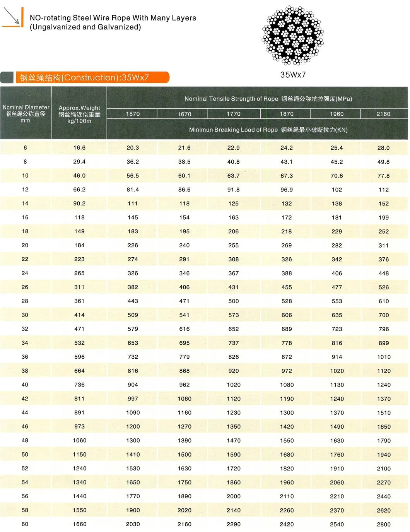Screen dimensions: 410x532
Task: Click the 1570 MPa column header
Action: (x=133, y=114)
